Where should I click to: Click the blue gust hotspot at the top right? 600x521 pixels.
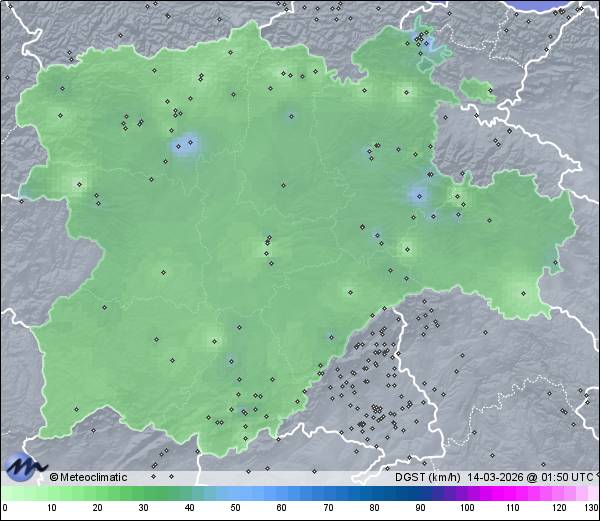click(428, 45)
